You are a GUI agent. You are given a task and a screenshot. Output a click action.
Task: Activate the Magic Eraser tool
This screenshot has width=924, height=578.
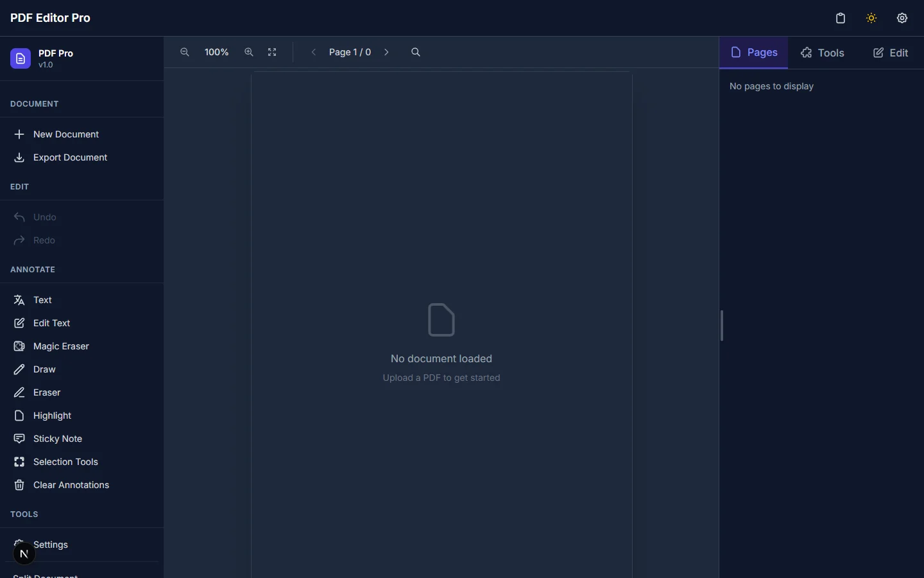[81, 346]
